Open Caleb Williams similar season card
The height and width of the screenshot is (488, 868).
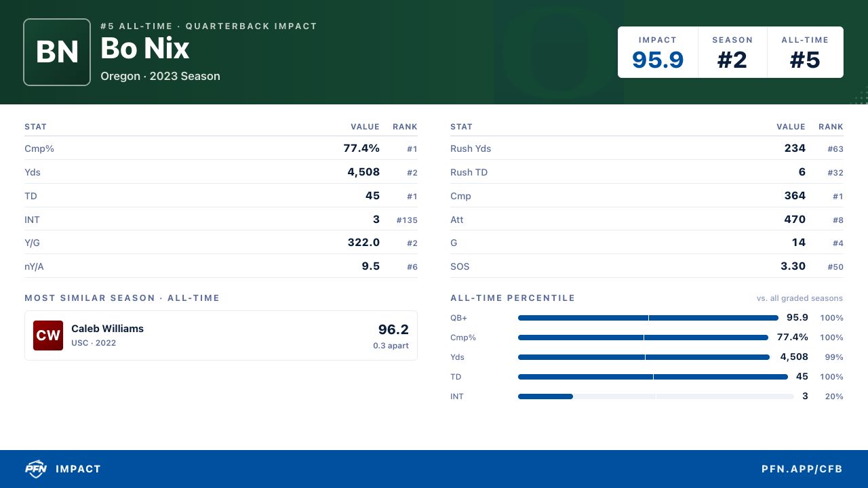(221, 335)
